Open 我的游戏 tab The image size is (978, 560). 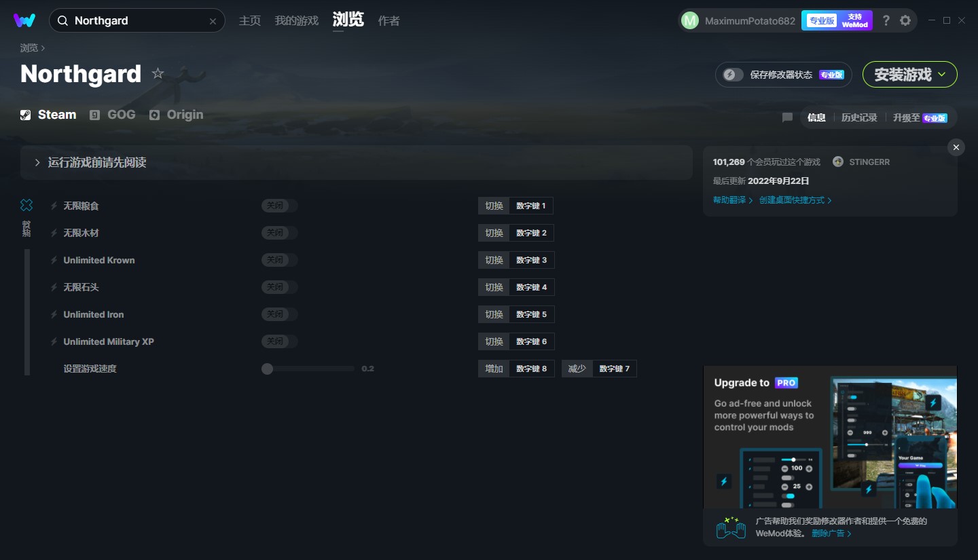point(296,21)
